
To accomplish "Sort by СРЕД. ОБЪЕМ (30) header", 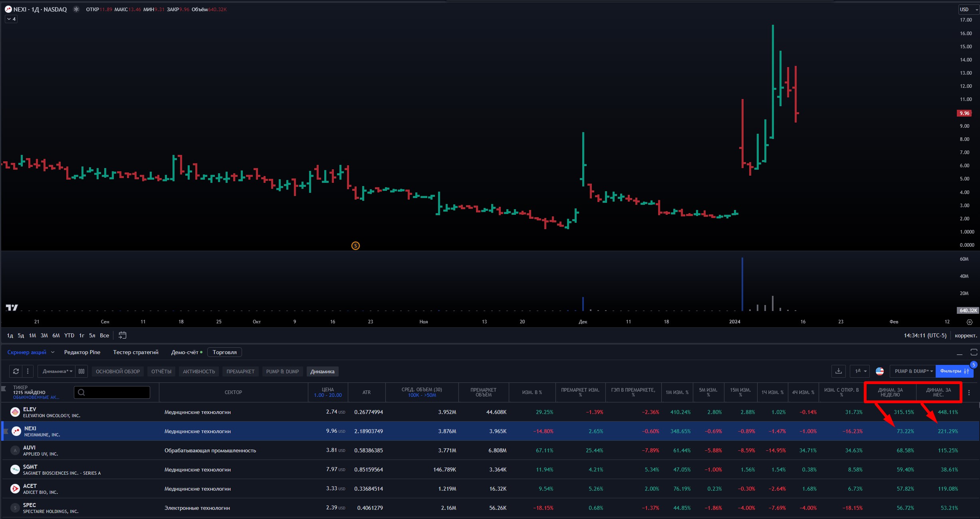I will [422, 392].
